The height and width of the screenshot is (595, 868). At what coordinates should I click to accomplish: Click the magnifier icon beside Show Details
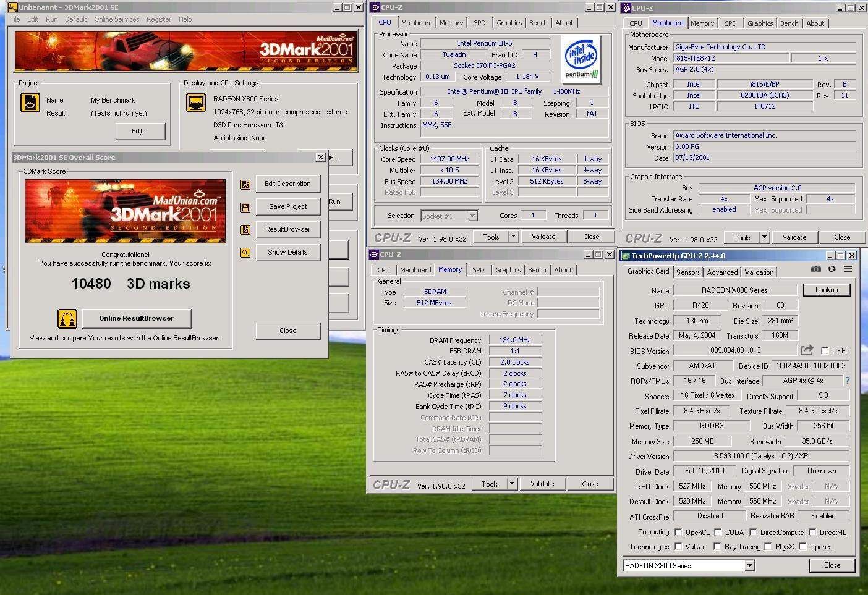(245, 253)
